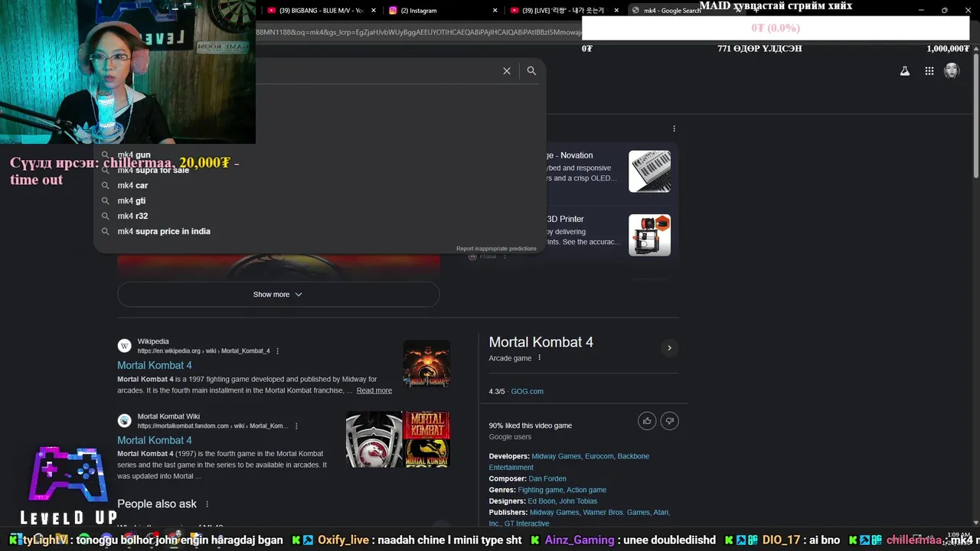Click inside the Google search input field
The width and height of the screenshot is (980, 551).
(375, 70)
